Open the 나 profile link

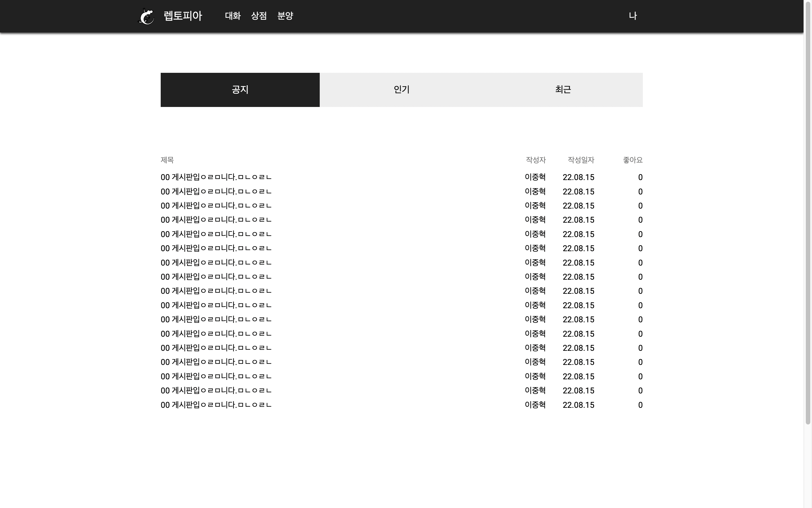[x=633, y=16]
